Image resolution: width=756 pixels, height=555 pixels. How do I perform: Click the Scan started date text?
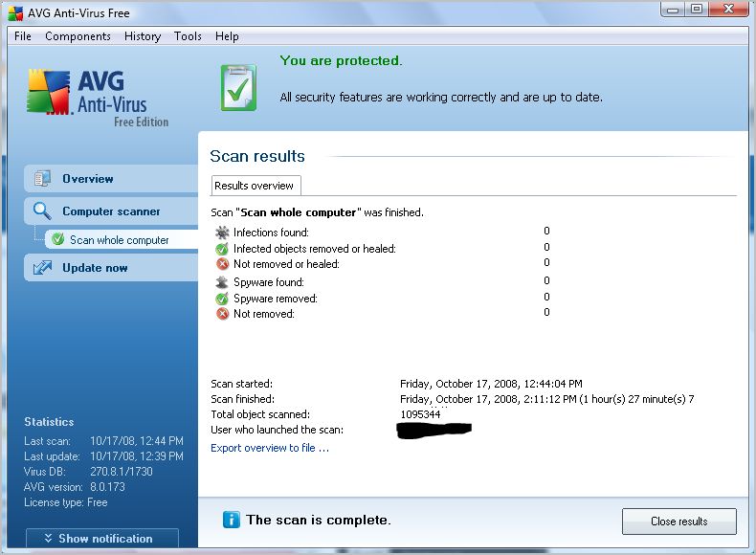(x=491, y=384)
